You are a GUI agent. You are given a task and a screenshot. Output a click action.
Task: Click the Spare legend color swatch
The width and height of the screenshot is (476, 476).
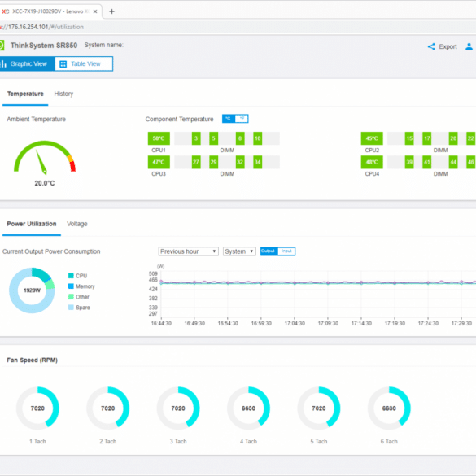pos(71,308)
